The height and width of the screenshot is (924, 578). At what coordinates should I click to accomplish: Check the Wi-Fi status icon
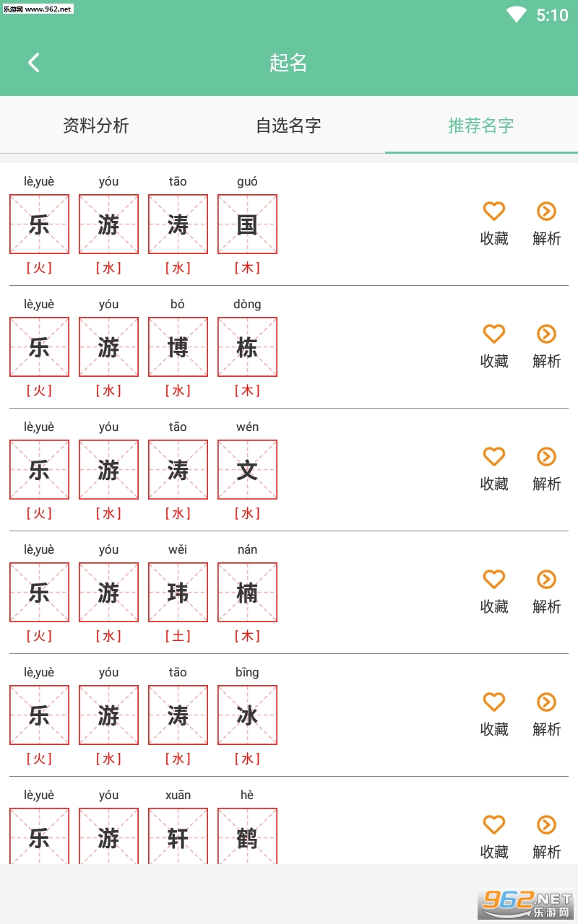pyautogui.click(x=516, y=14)
